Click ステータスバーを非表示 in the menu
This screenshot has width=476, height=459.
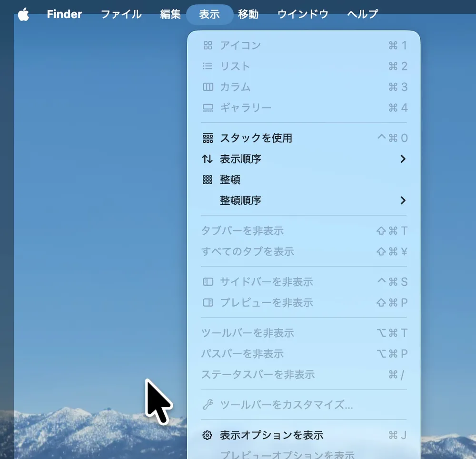(x=304, y=375)
